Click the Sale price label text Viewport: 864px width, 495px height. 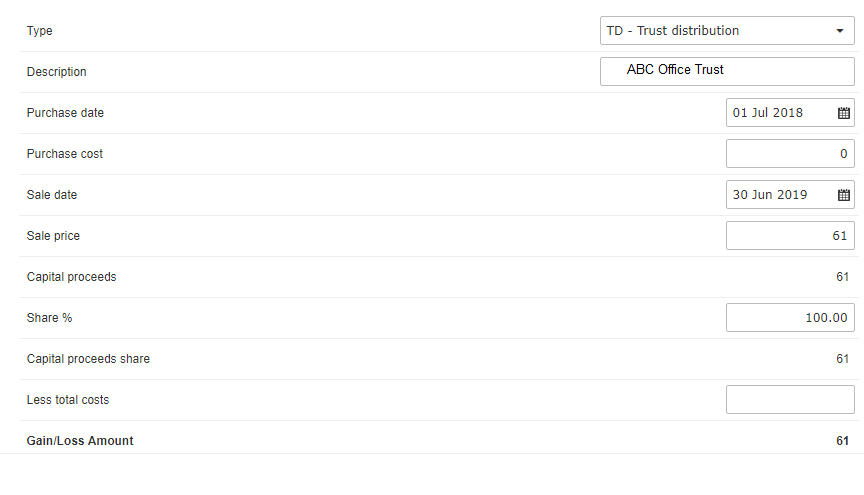coord(53,236)
